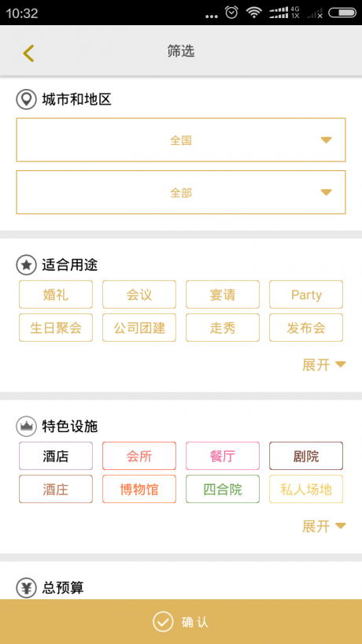Open the 全部 district dropdown

point(181,192)
